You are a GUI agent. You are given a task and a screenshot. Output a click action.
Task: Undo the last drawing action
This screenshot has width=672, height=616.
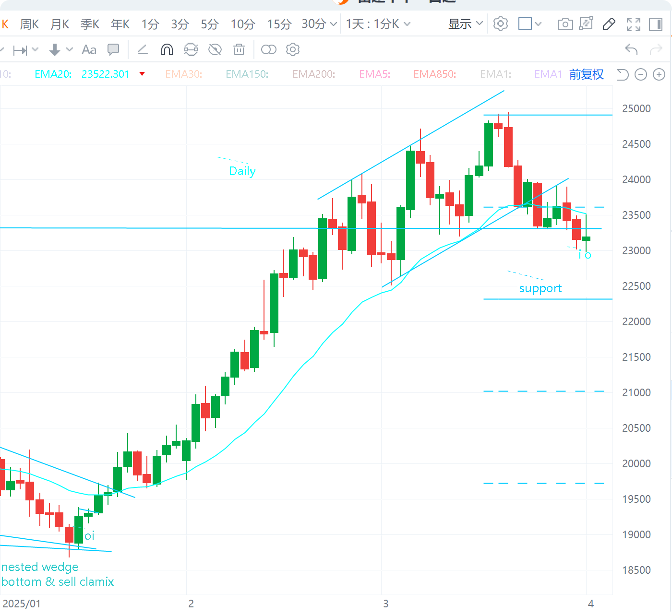pos(631,49)
